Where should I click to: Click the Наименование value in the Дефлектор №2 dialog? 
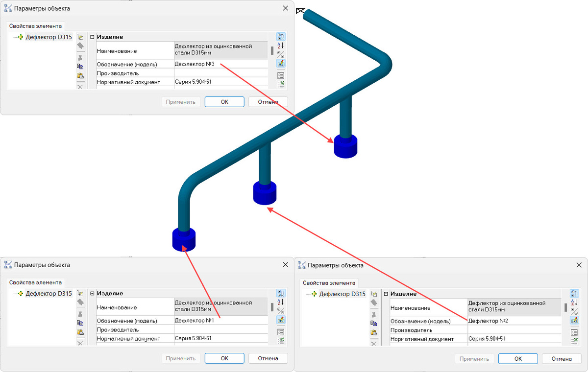tap(514, 307)
